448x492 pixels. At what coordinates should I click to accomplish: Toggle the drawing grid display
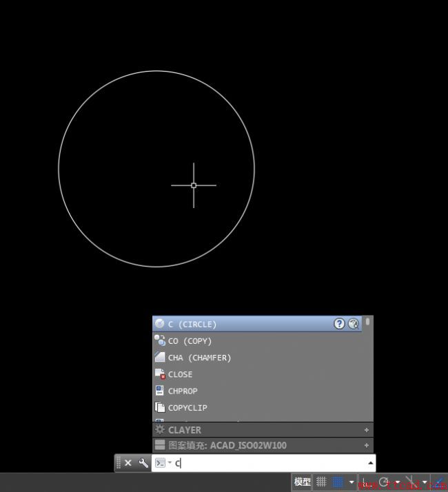point(321,482)
